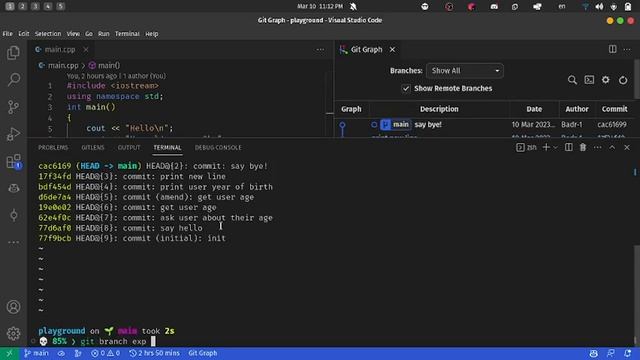
Task: Switch to the PROBLEMS panel tab
Action: point(53,148)
